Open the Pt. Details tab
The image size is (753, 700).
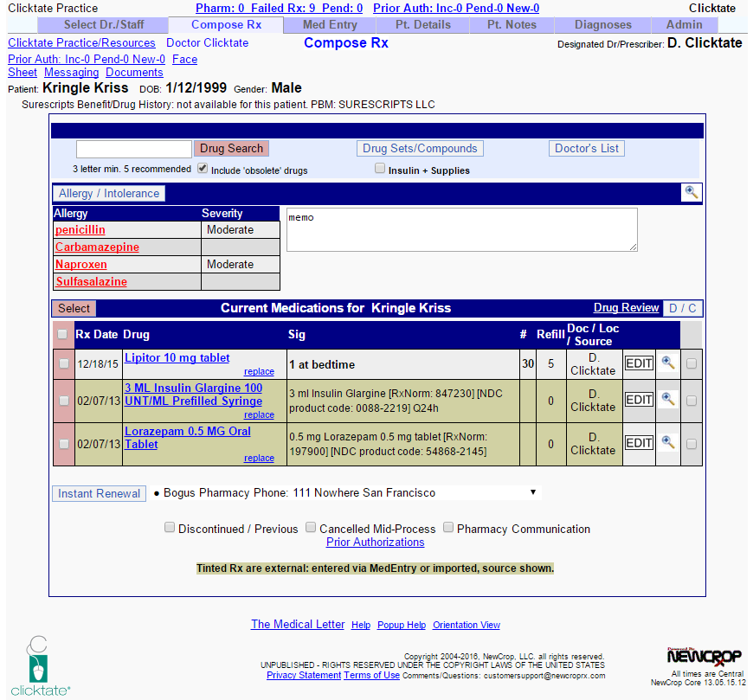[423, 25]
